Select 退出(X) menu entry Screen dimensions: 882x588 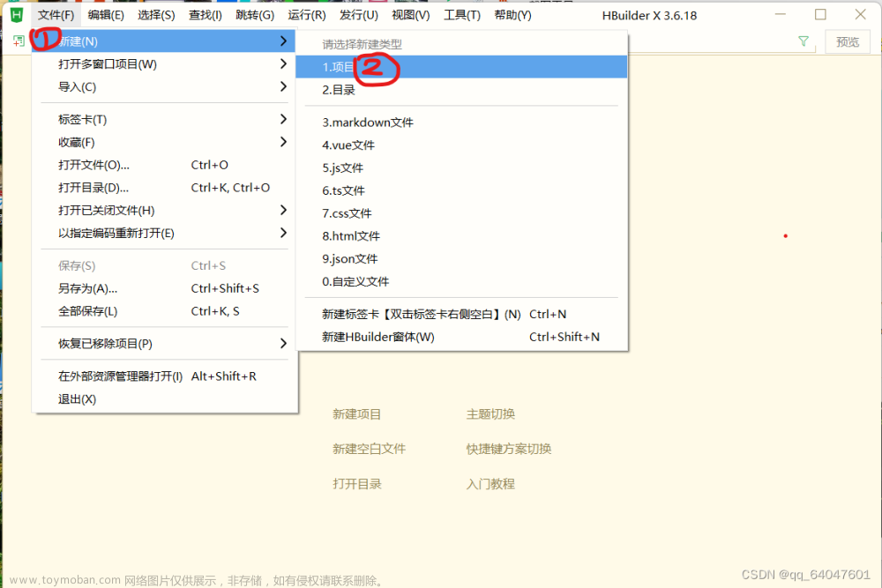(164, 399)
